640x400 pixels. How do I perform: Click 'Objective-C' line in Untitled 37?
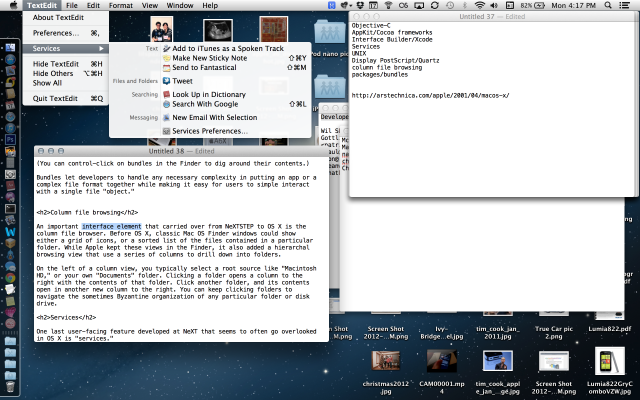tap(371, 25)
